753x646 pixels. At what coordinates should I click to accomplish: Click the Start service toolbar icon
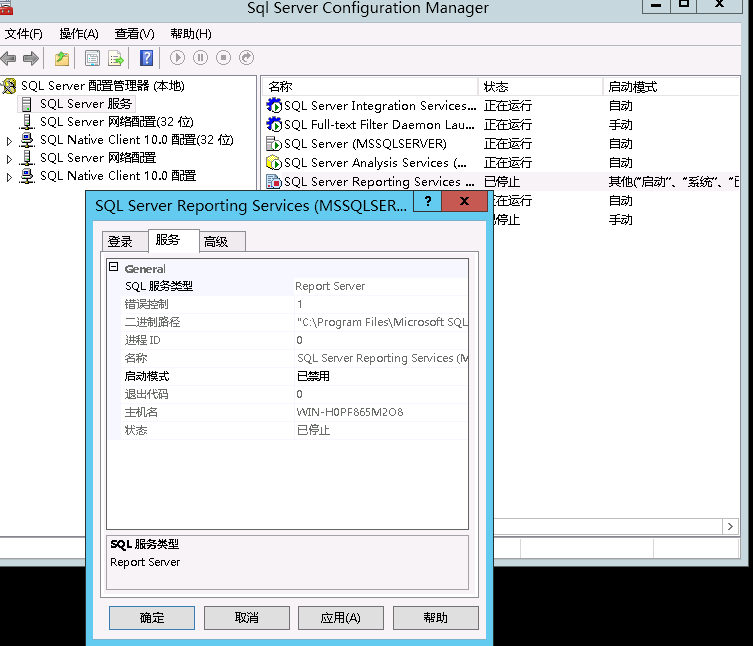(177, 58)
